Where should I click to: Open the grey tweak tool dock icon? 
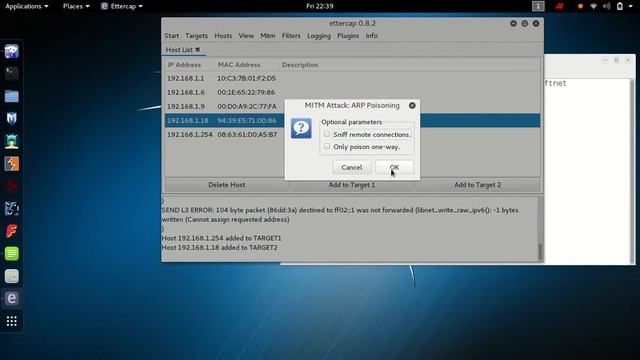(x=11, y=276)
